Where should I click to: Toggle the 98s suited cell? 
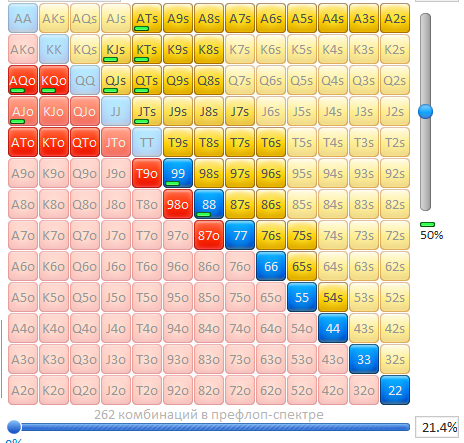tap(209, 173)
